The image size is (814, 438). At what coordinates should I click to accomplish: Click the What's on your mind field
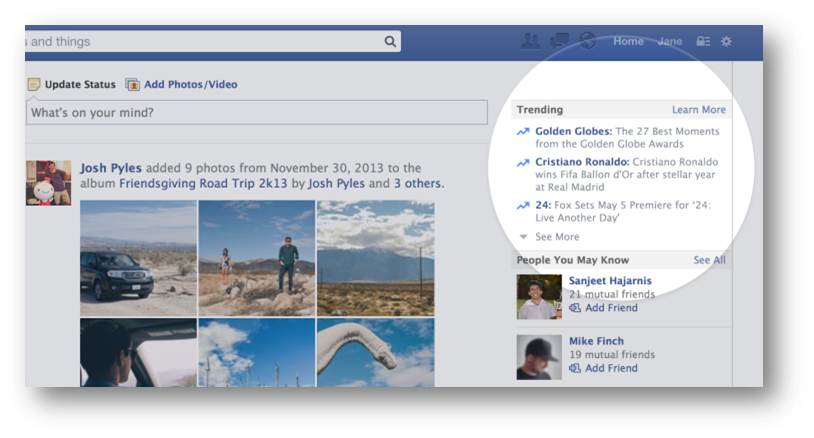click(x=257, y=113)
